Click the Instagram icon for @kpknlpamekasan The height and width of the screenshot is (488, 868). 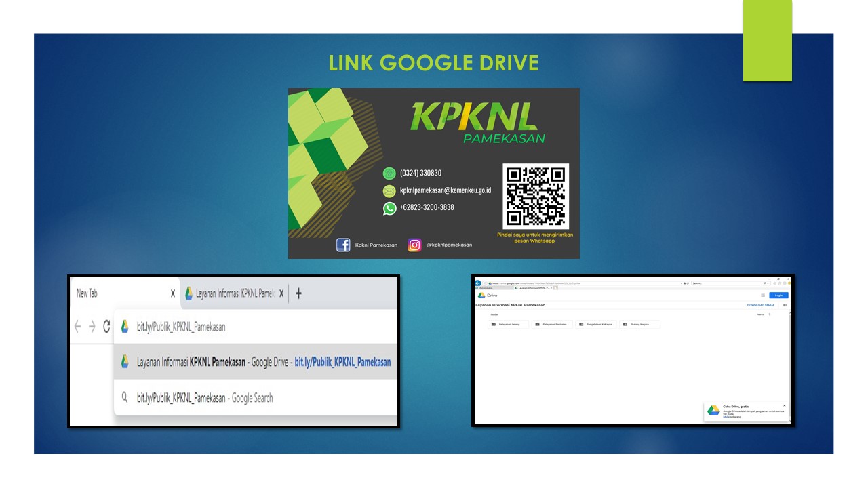[414, 245]
